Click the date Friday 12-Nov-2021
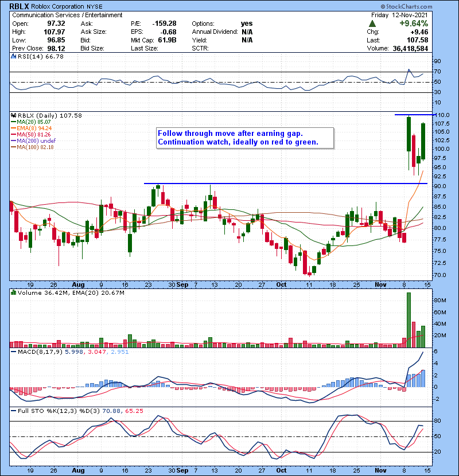The image size is (459, 476). [399, 15]
